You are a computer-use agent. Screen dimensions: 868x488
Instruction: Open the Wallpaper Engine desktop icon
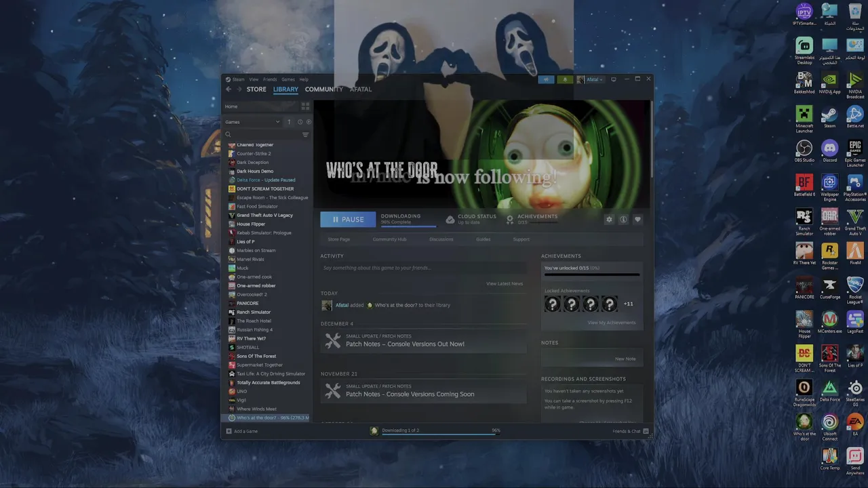830,188
